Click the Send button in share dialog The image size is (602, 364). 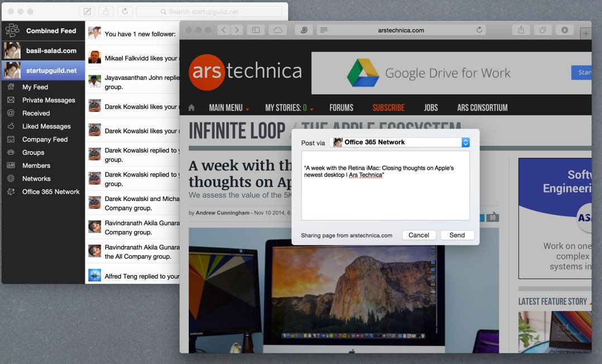[x=457, y=235]
